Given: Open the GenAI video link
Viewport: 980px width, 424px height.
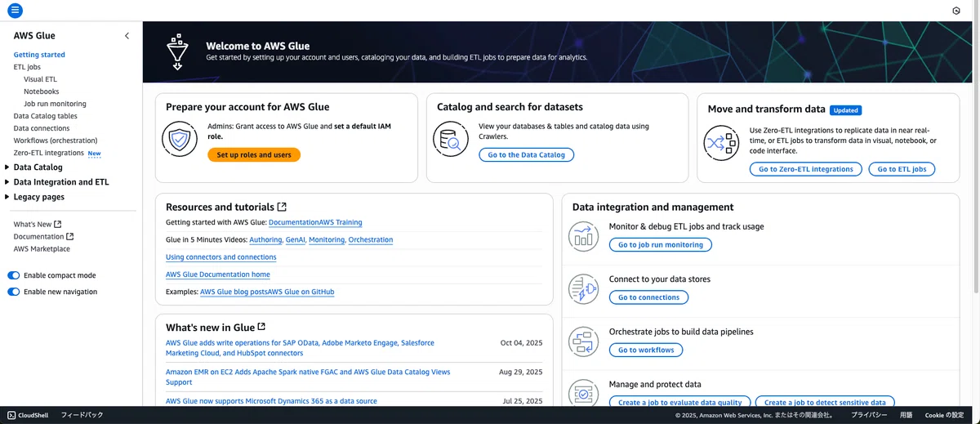Looking at the screenshot, I should pyautogui.click(x=295, y=240).
